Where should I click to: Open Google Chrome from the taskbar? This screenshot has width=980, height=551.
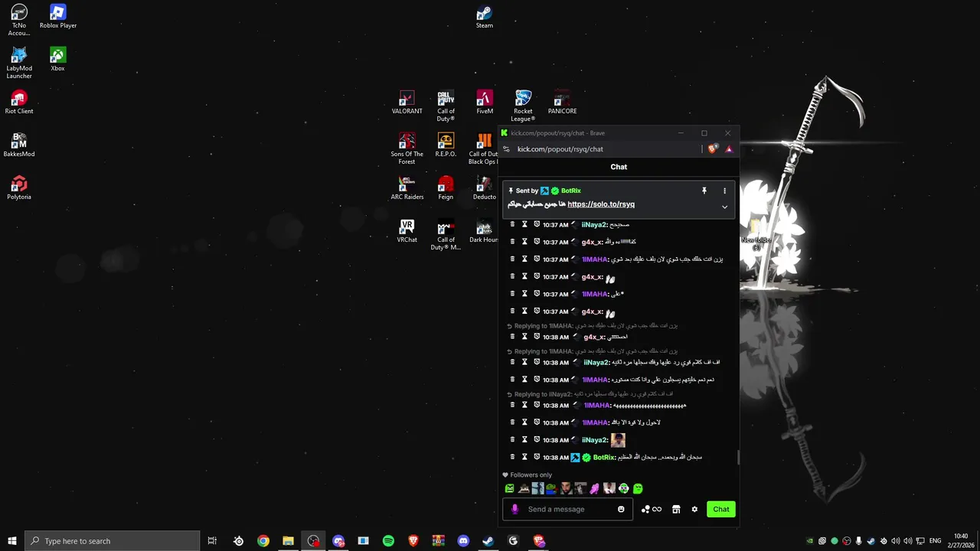tap(263, 541)
